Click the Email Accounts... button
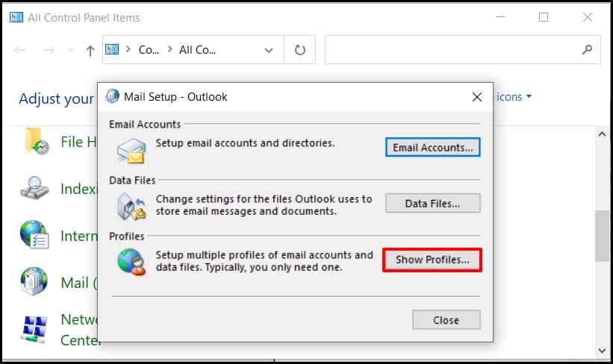Image resolution: width=613 pixels, height=364 pixels. click(x=433, y=147)
